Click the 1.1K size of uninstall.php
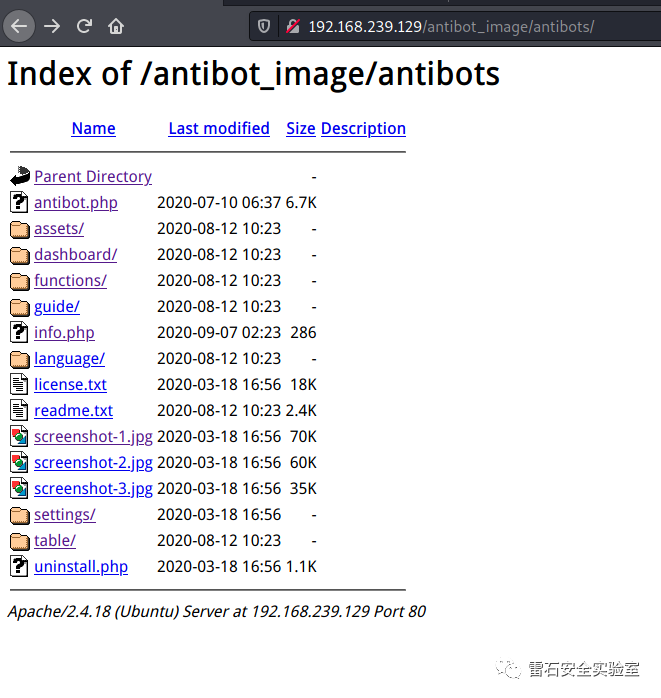661x698 pixels. [301, 567]
